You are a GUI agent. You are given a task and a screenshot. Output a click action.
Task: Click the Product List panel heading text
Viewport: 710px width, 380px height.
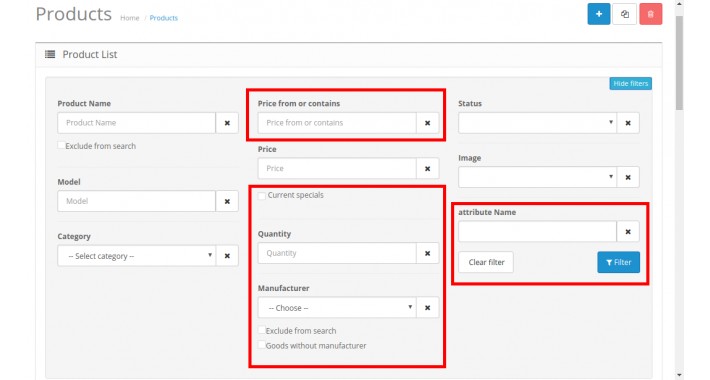(x=90, y=54)
